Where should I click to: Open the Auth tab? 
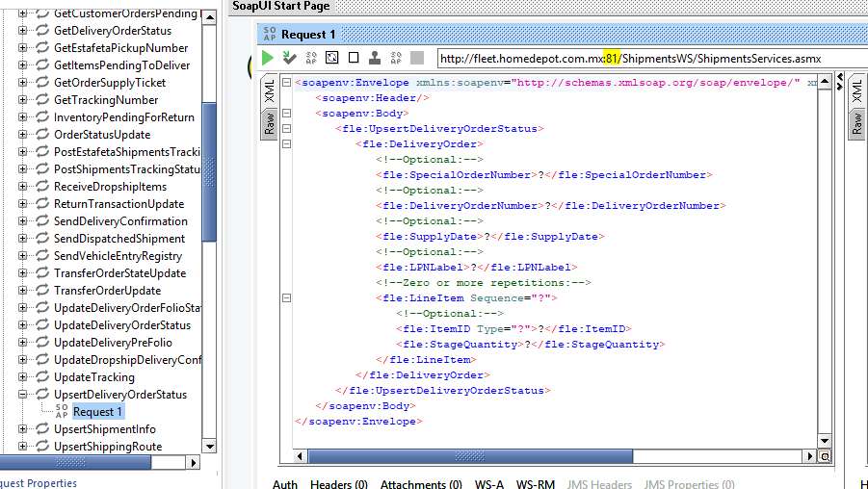point(285,484)
